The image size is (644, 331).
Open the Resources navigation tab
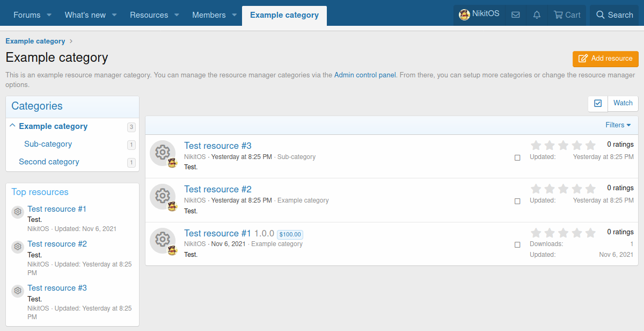149,15
